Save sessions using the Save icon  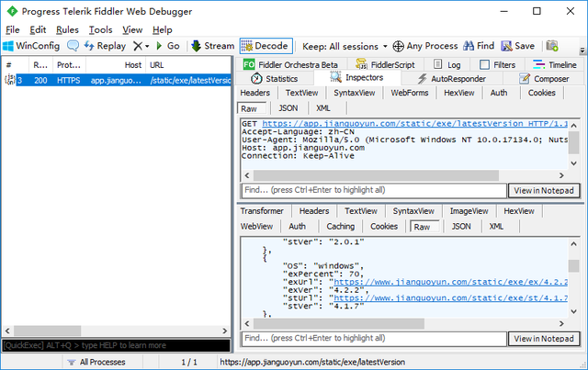(517, 46)
